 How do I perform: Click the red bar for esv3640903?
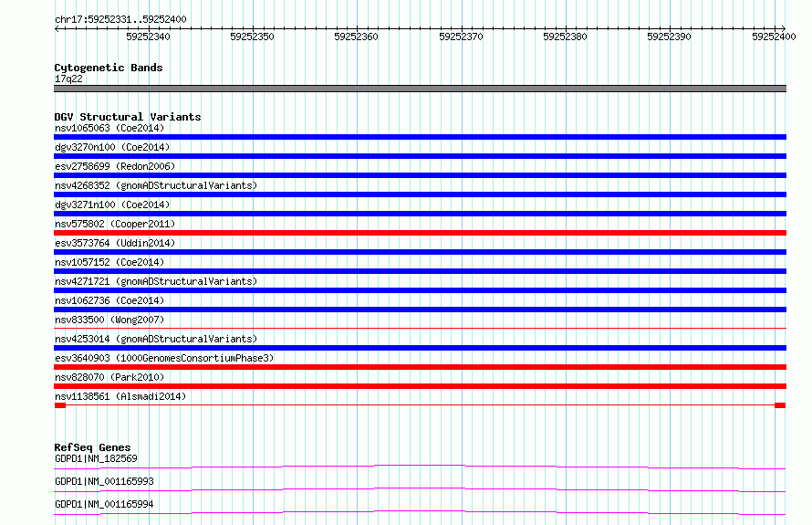pos(420,367)
